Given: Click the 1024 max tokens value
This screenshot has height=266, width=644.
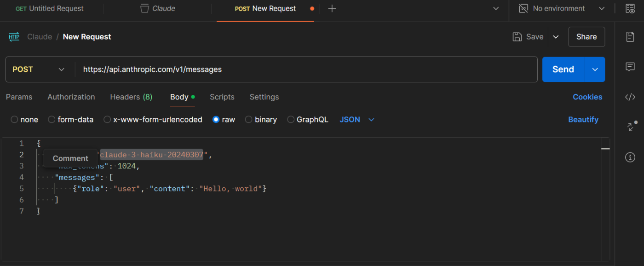Looking at the screenshot, I should 127,166.
